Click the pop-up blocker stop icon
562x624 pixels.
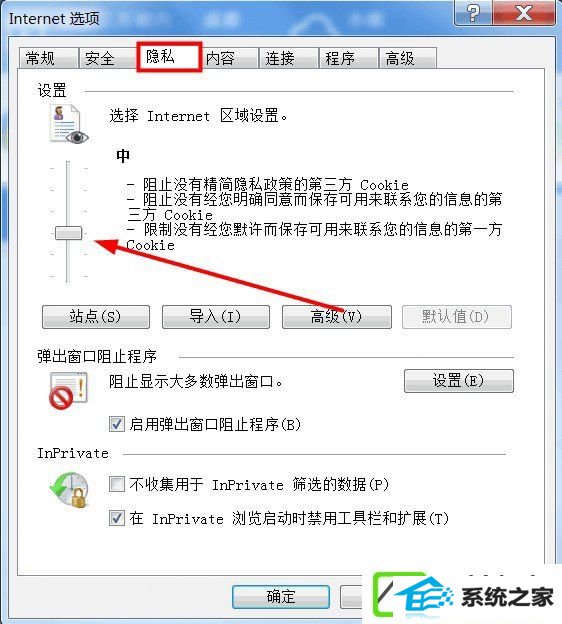click(68, 390)
